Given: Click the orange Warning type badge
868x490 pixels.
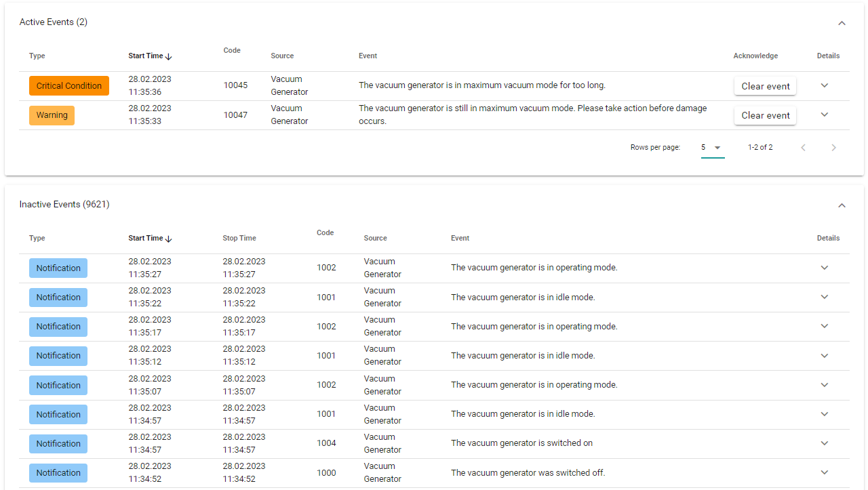Looking at the screenshot, I should (52, 115).
